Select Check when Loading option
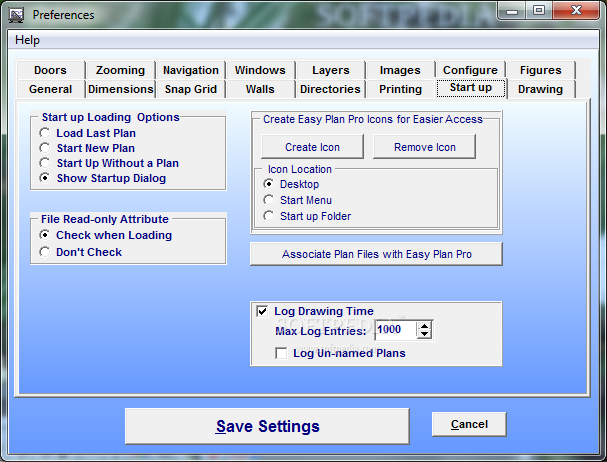The height and width of the screenshot is (462, 607). (x=106, y=235)
